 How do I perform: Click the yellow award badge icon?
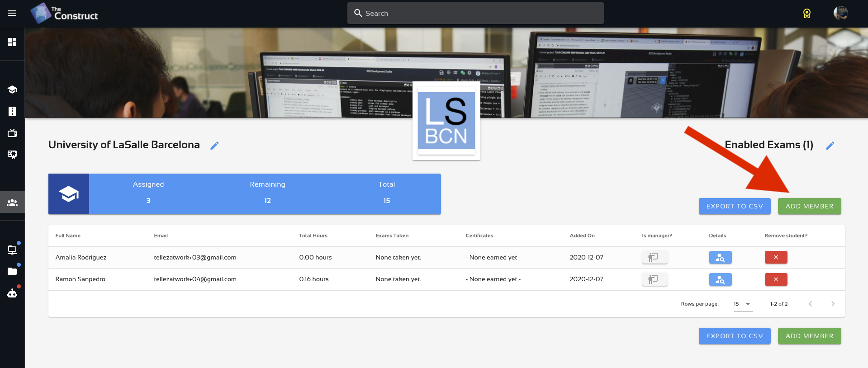point(806,14)
